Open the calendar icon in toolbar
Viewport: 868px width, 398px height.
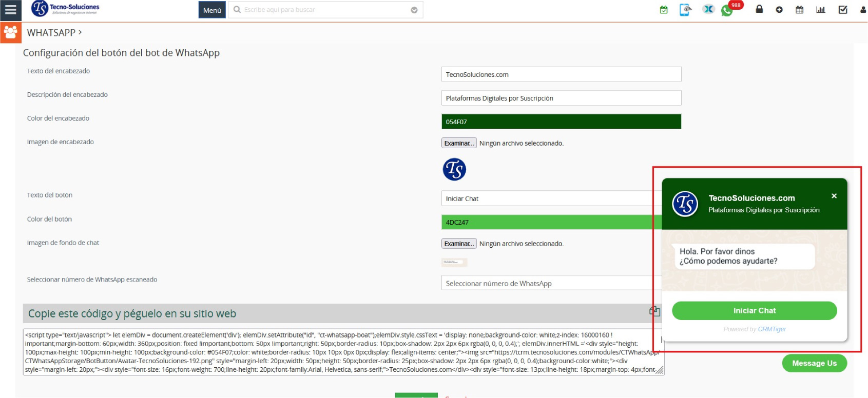coord(799,10)
